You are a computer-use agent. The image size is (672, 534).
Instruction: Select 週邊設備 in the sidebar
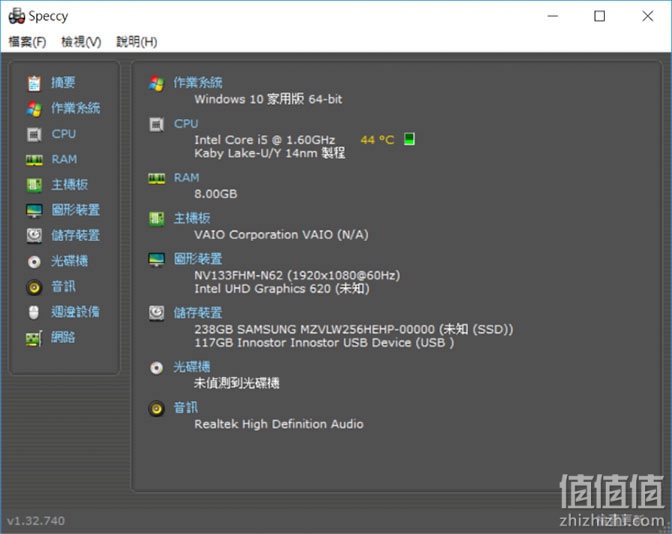click(76, 312)
